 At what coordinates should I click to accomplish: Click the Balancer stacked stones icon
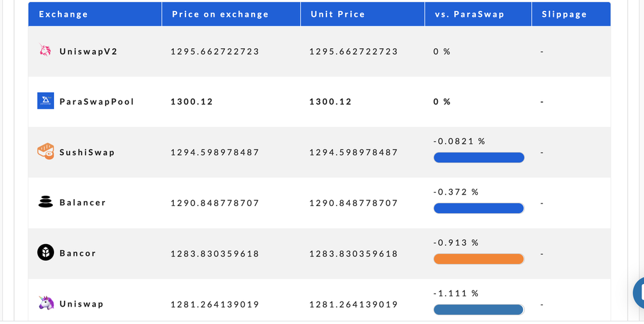pyautogui.click(x=46, y=202)
